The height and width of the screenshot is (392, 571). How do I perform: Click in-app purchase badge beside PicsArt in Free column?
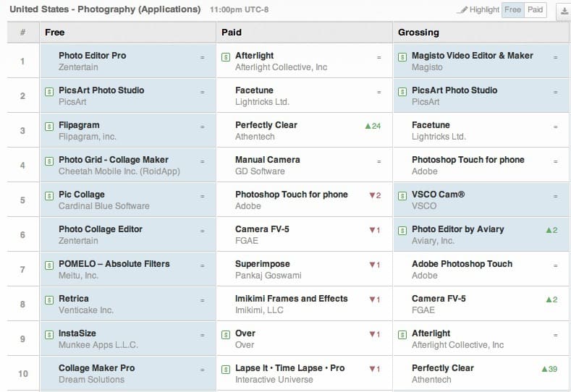pos(48,91)
